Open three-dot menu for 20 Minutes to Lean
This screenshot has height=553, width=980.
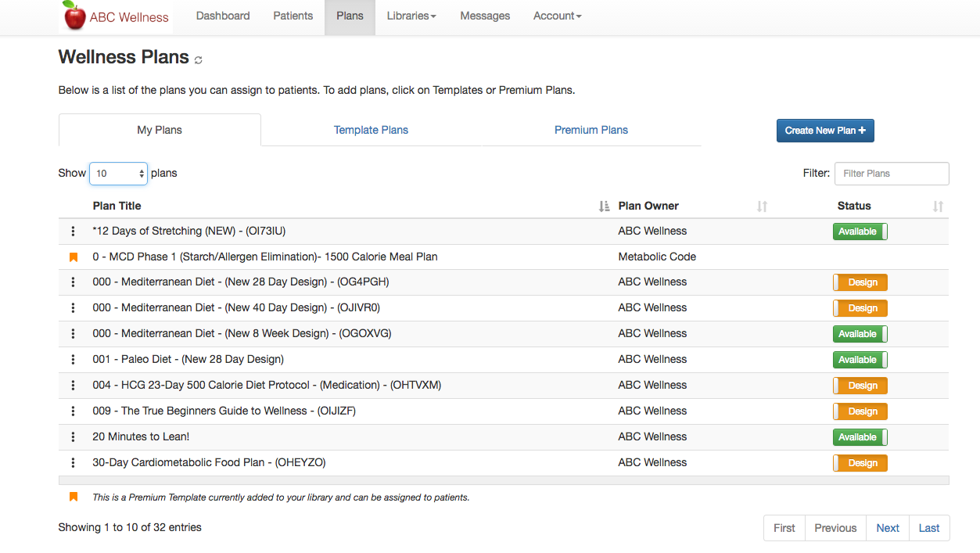tap(74, 437)
